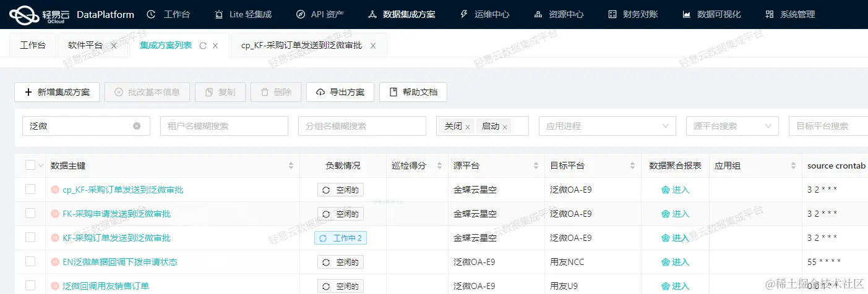
Task: Switch to cp_KF-采购订单发送到泛微审批 tab
Action: pos(301,45)
